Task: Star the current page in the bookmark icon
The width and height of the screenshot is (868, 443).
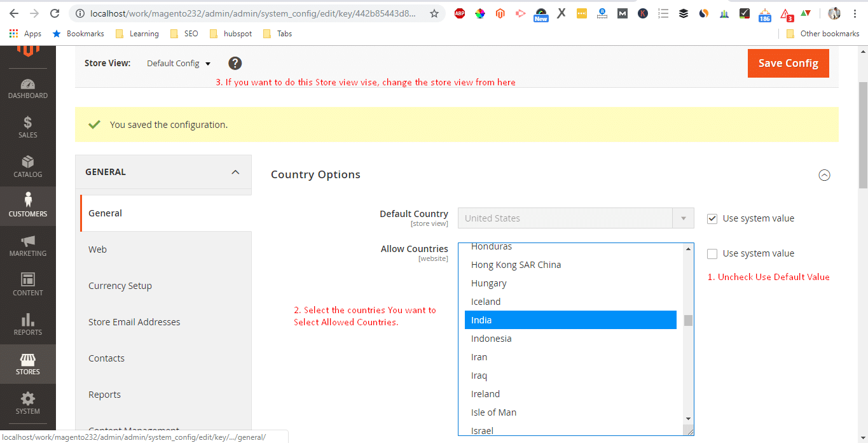Action: (434, 13)
